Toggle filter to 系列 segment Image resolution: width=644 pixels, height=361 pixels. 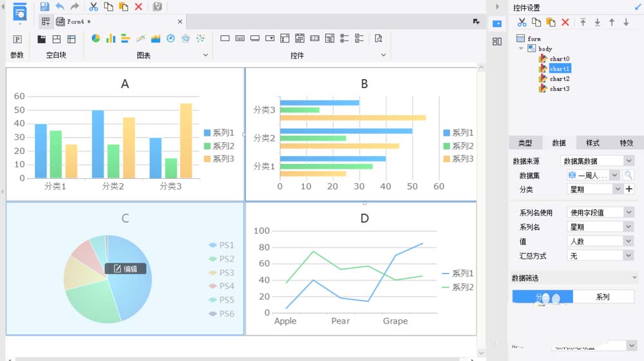click(x=603, y=297)
